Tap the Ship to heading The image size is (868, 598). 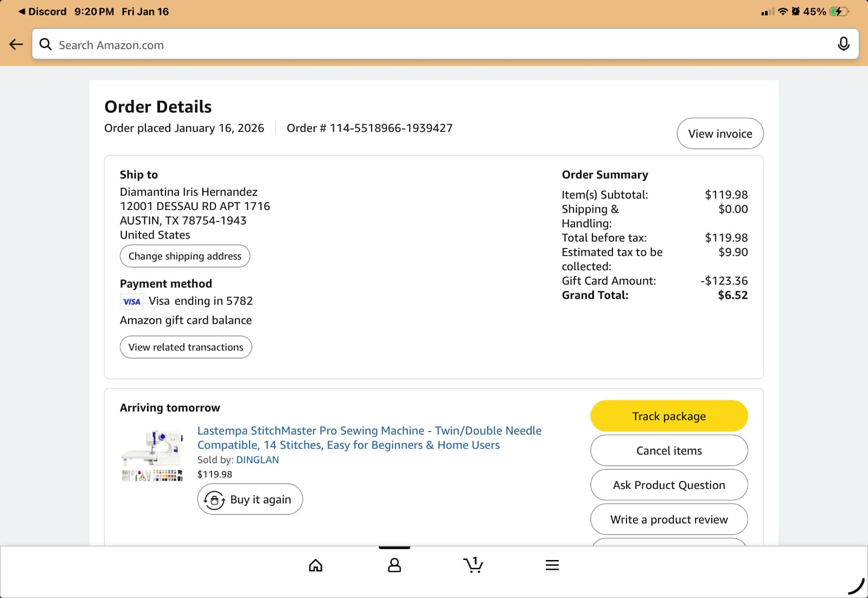pyautogui.click(x=139, y=175)
